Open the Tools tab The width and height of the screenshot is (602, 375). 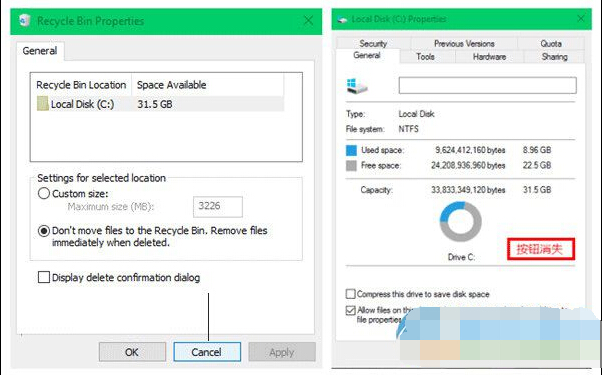click(x=425, y=57)
